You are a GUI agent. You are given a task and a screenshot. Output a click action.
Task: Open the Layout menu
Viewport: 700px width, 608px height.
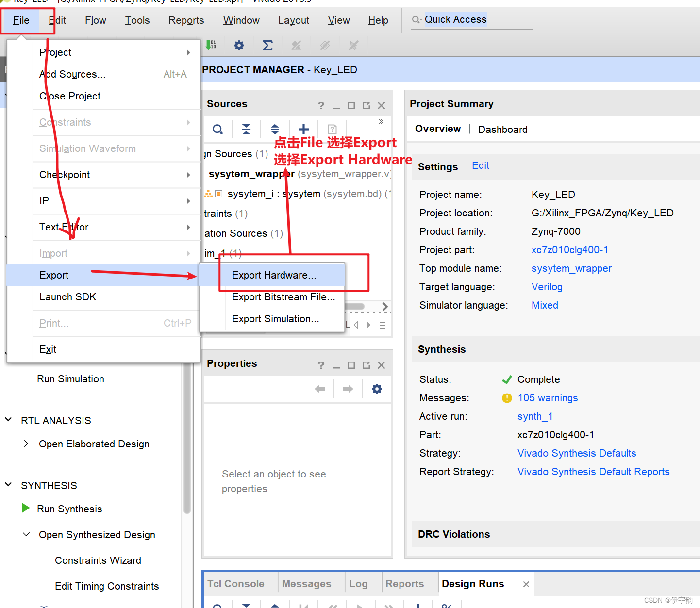pyautogui.click(x=294, y=20)
